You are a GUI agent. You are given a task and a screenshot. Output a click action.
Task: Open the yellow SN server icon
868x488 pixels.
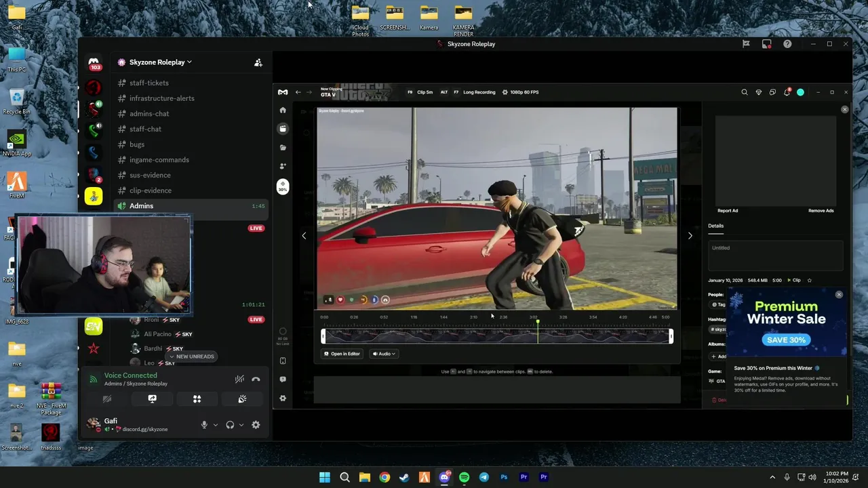94,327
